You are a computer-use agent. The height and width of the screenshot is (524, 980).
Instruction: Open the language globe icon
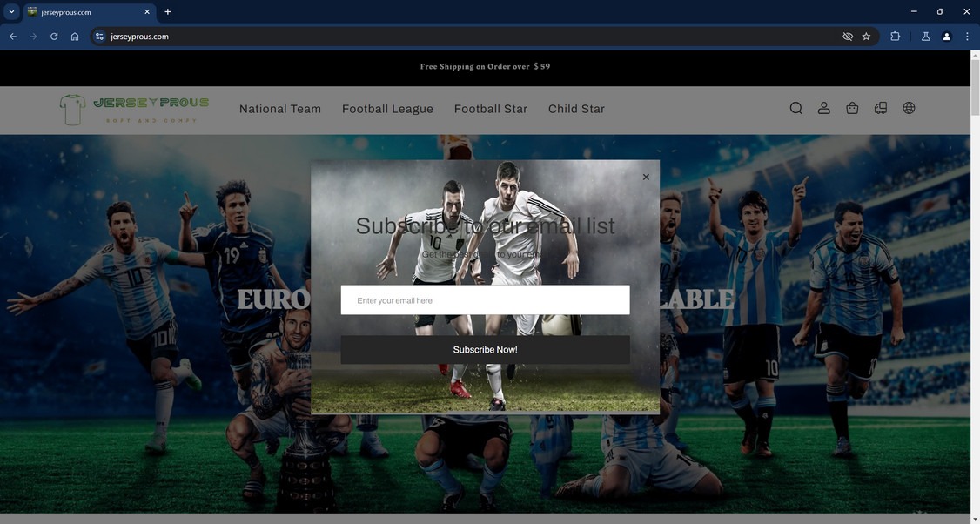pos(909,108)
